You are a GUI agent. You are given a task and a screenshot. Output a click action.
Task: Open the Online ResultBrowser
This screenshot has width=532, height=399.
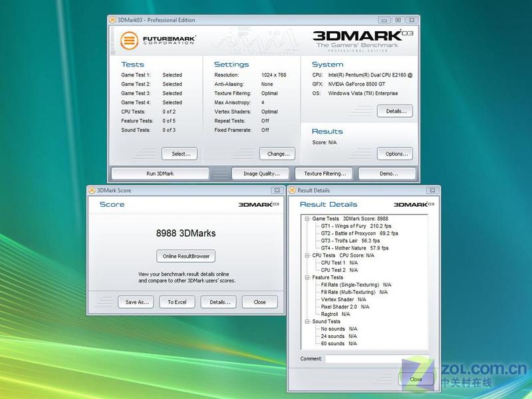[x=186, y=256]
